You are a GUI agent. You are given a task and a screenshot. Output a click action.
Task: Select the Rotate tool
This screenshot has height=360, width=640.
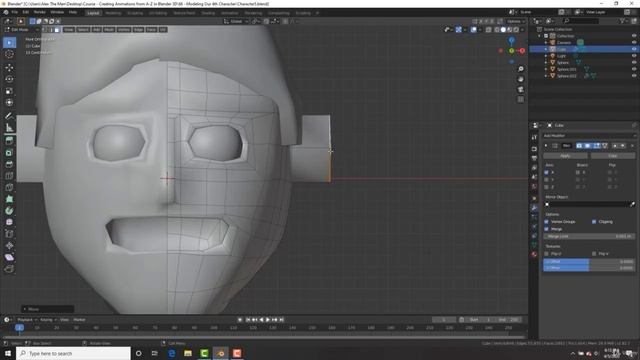[9, 79]
